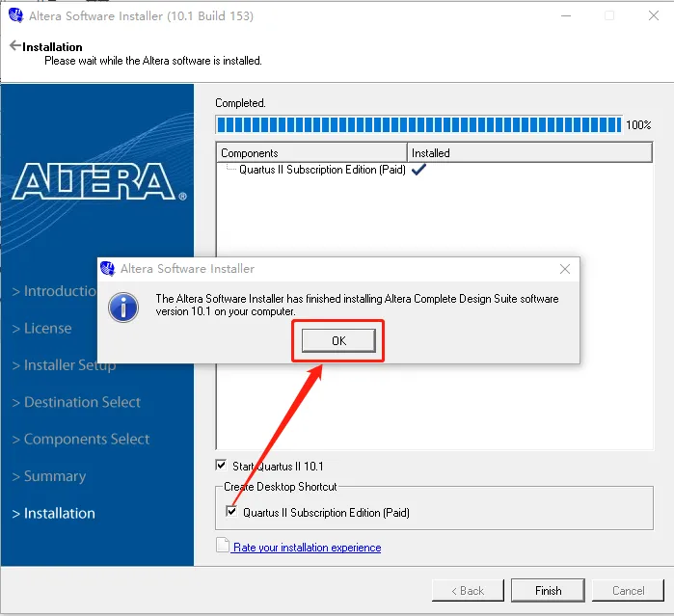Select Quartus II Subscription Edition (Paid) row

pyautogui.click(x=322, y=170)
